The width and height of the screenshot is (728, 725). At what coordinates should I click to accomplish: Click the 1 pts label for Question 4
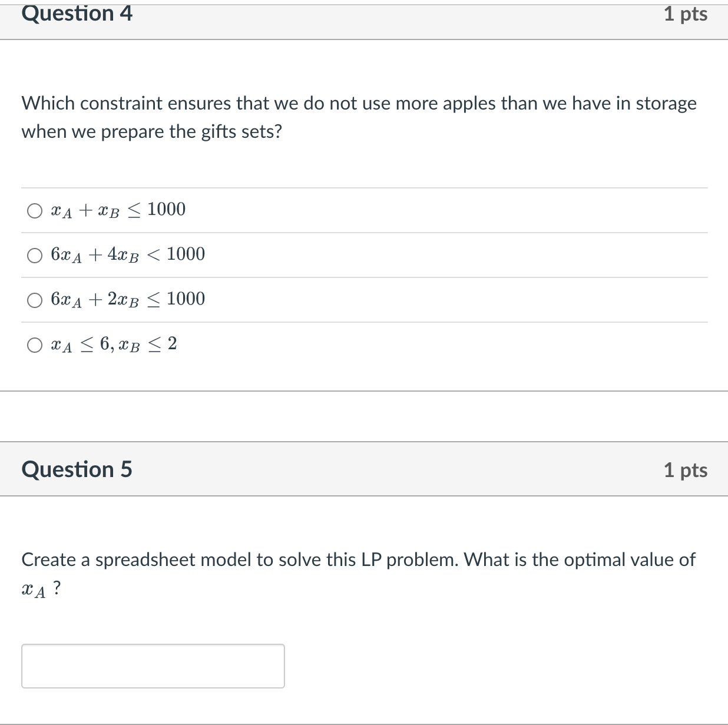[x=686, y=14]
